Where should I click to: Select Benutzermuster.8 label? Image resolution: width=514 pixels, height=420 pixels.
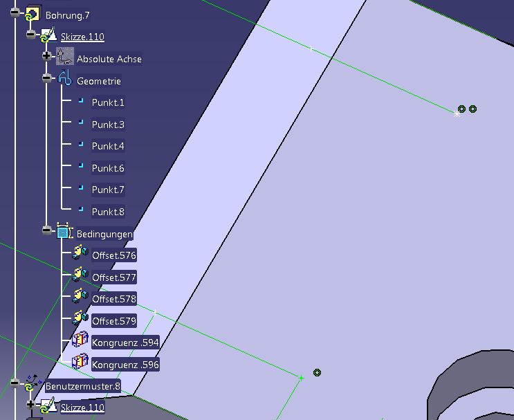[83, 386]
